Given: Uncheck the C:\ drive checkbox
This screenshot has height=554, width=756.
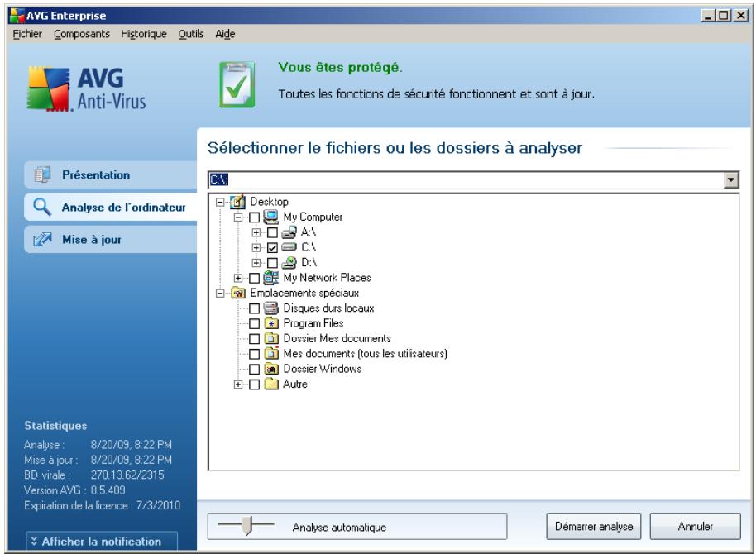Looking at the screenshot, I should click(272, 248).
